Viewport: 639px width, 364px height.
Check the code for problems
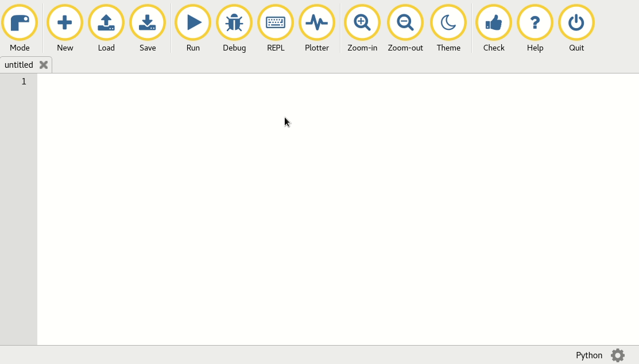coord(493,23)
